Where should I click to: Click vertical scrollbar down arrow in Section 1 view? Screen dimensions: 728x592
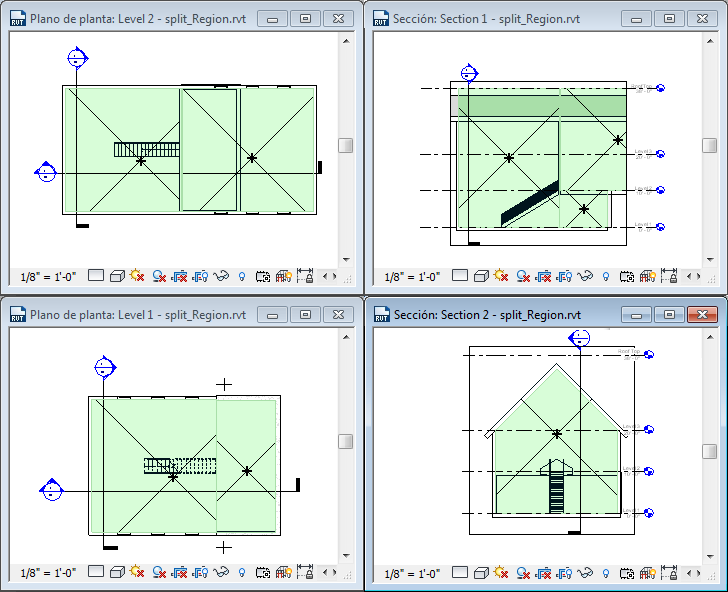[x=710, y=260]
